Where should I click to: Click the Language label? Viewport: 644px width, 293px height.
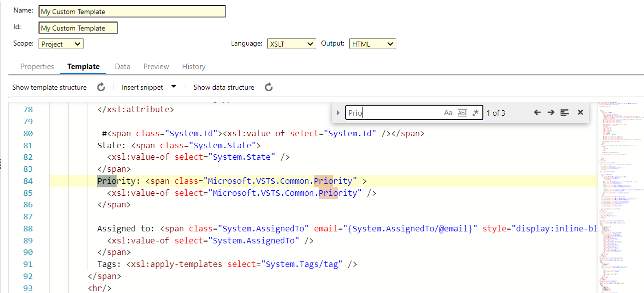[x=247, y=44]
